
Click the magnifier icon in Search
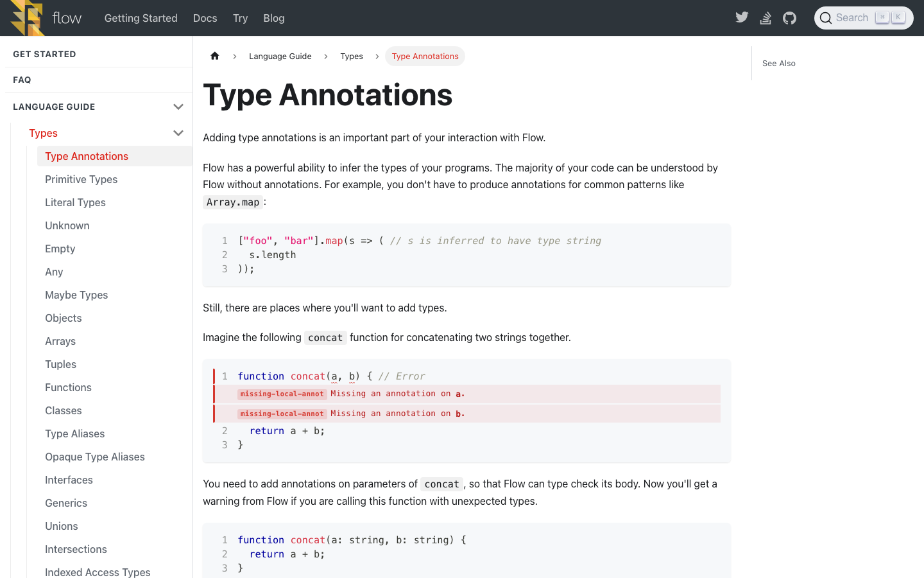click(826, 18)
